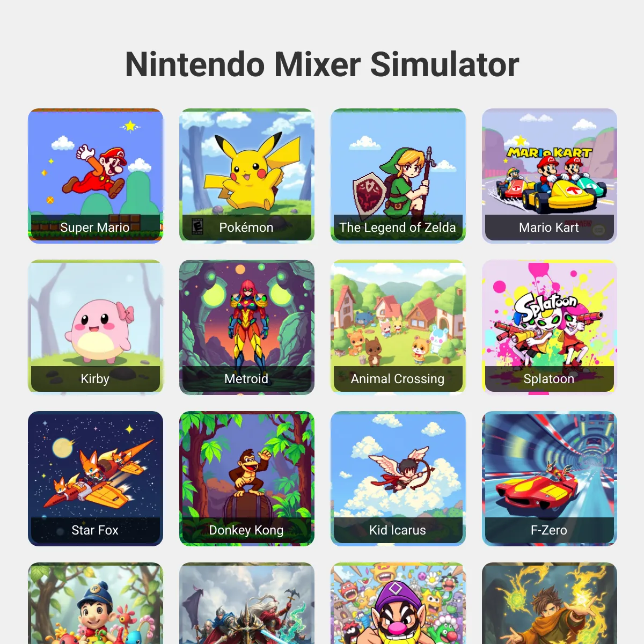Pick the Star Fox spaceship card

click(96, 479)
